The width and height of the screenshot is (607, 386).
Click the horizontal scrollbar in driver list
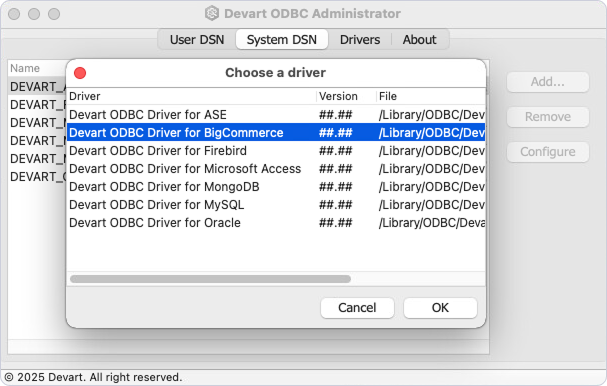[210, 279]
